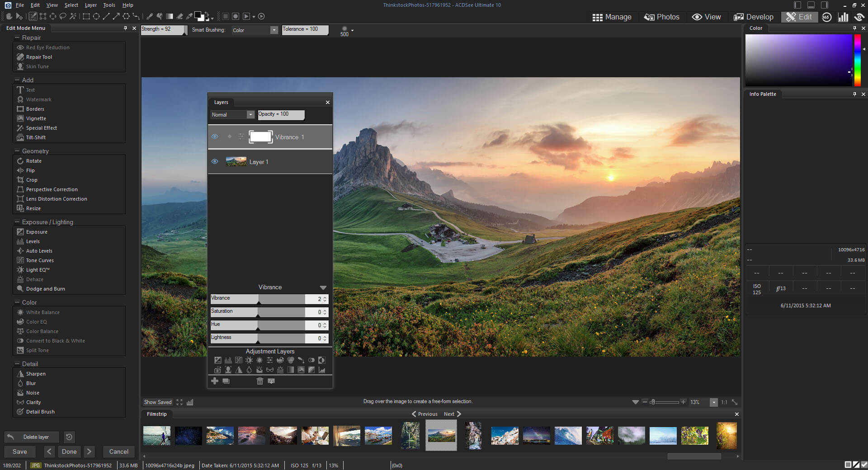
Task: Toggle the right panel layout button
Action: click(x=825, y=5)
